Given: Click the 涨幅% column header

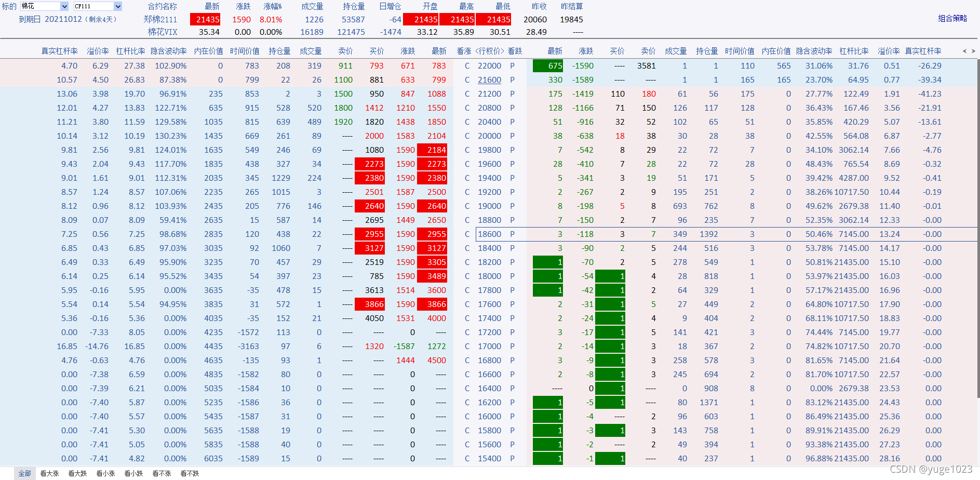Looking at the screenshot, I should (x=273, y=6).
